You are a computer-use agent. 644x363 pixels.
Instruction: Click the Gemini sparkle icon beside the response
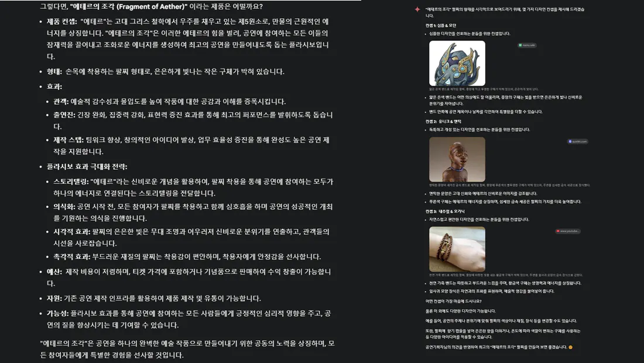(417, 9)
